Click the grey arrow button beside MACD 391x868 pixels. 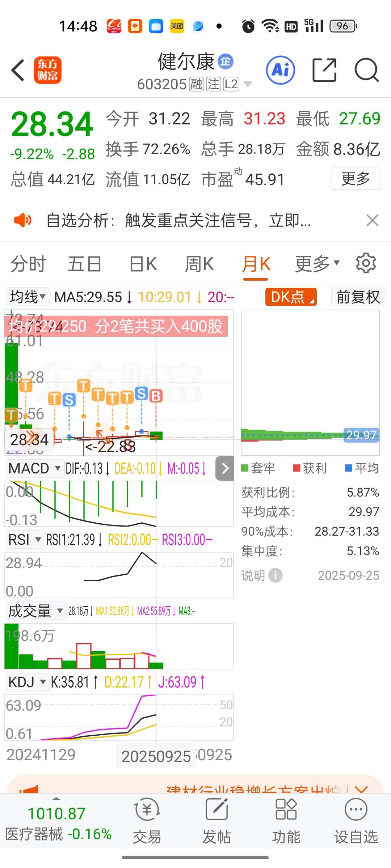coord(224,468)
